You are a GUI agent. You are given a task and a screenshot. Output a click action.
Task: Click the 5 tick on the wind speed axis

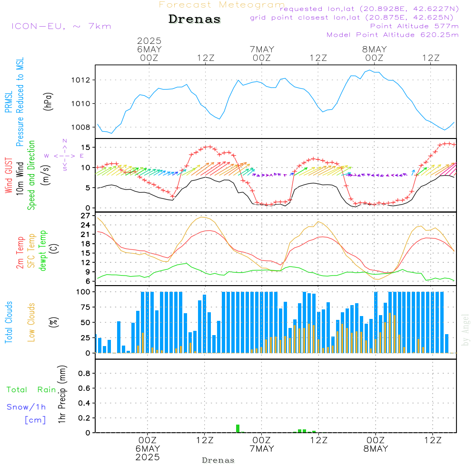point(88,188)
